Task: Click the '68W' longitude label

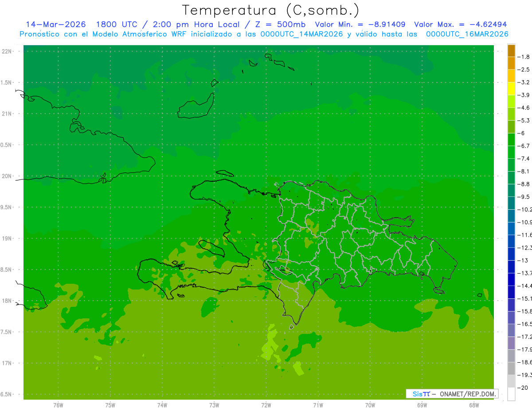Action: [x=474, y=405]
